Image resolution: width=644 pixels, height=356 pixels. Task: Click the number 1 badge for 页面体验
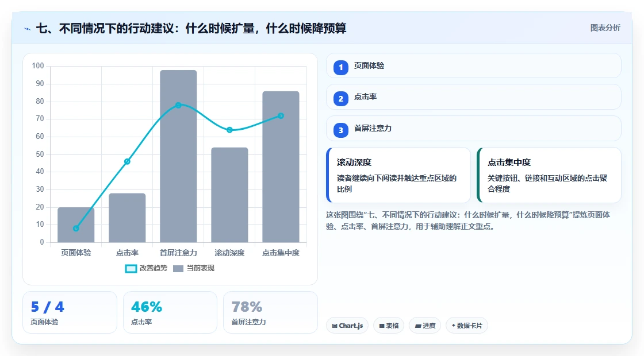pyautogui.click(x=340, y=67)
